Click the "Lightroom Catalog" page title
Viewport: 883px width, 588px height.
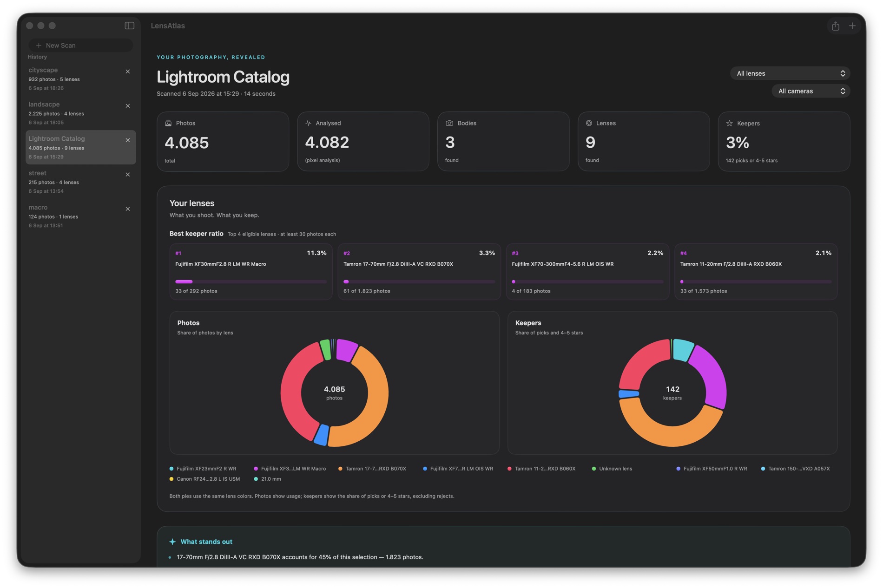223,77
